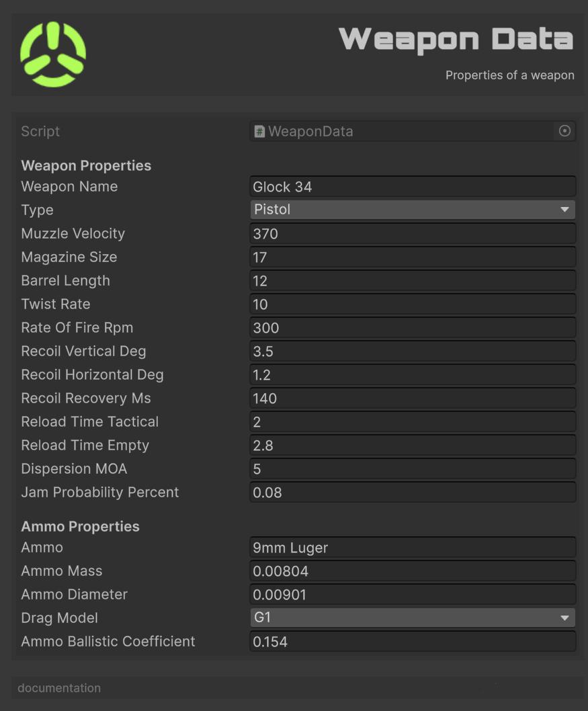Click the green three-spoke logo icon

pos(53,54)
